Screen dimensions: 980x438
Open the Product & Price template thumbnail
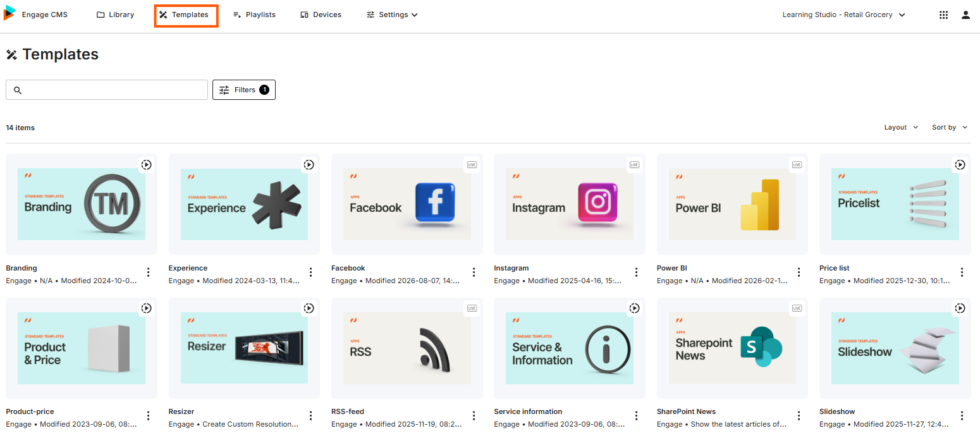82,348
